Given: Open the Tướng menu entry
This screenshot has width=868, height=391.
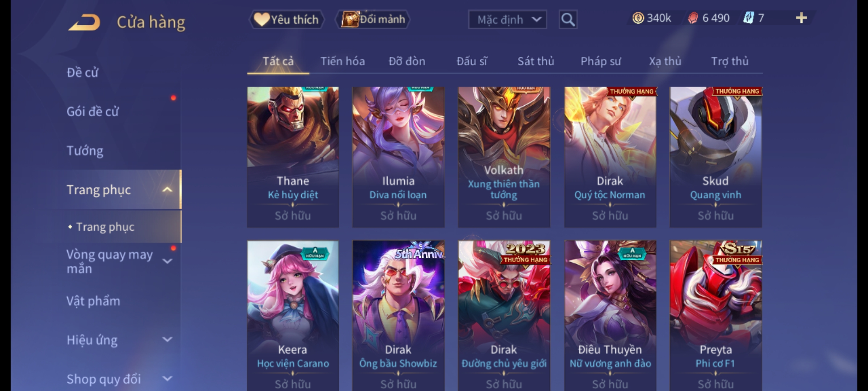Looking at the screenshot, I should coord(85,151).
